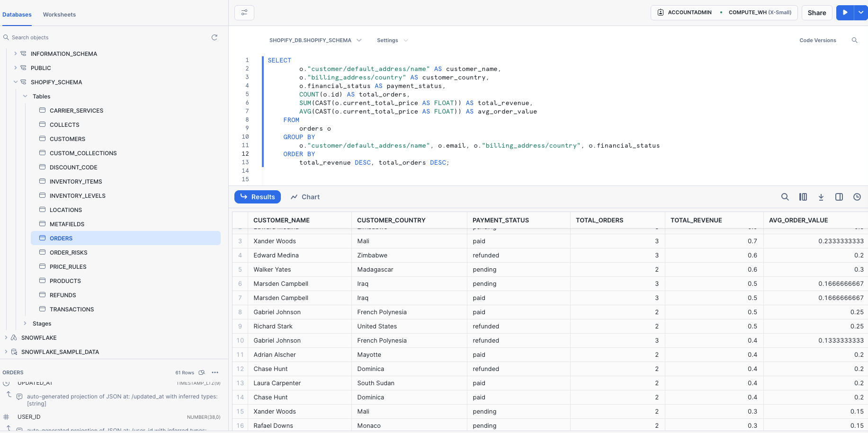Click the USER_ID number type icon
868x433 pixels.
(6, 417)
